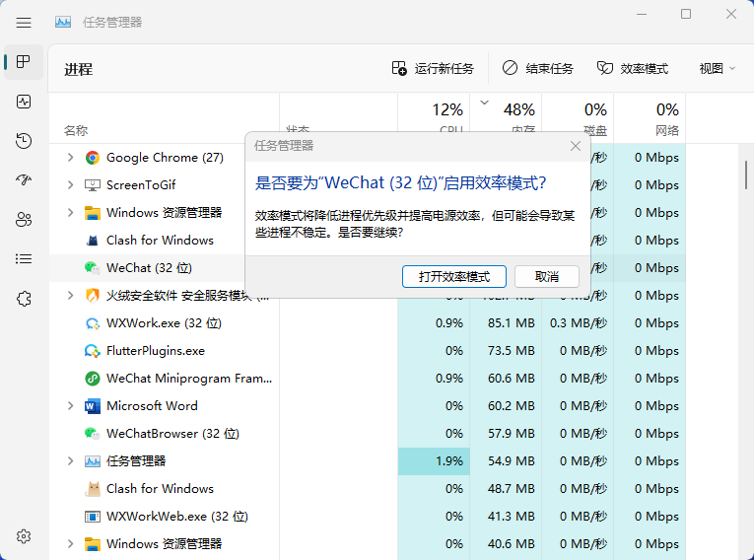Screen dimensions: 754x560
Task: Select the WXWork.exe (32 位) row name
Action: (x=164, y=323)
